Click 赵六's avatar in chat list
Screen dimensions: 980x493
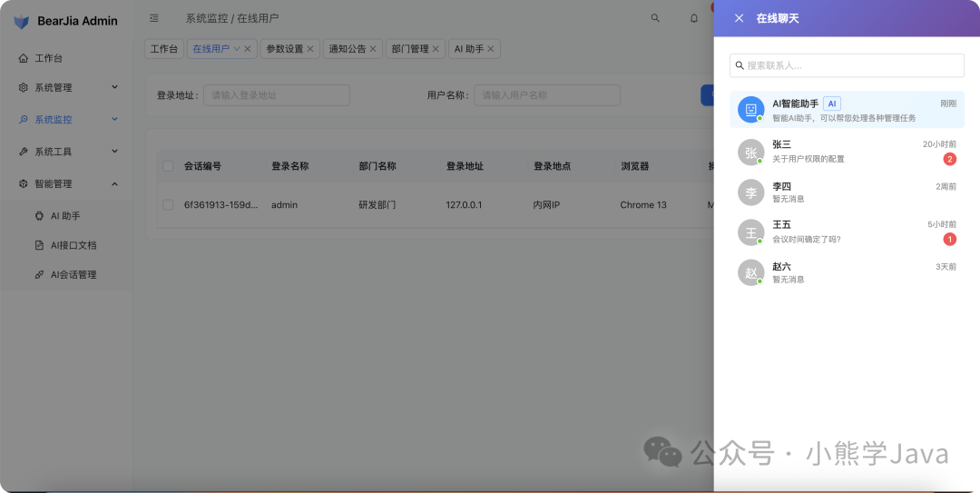tap(750, 272)
